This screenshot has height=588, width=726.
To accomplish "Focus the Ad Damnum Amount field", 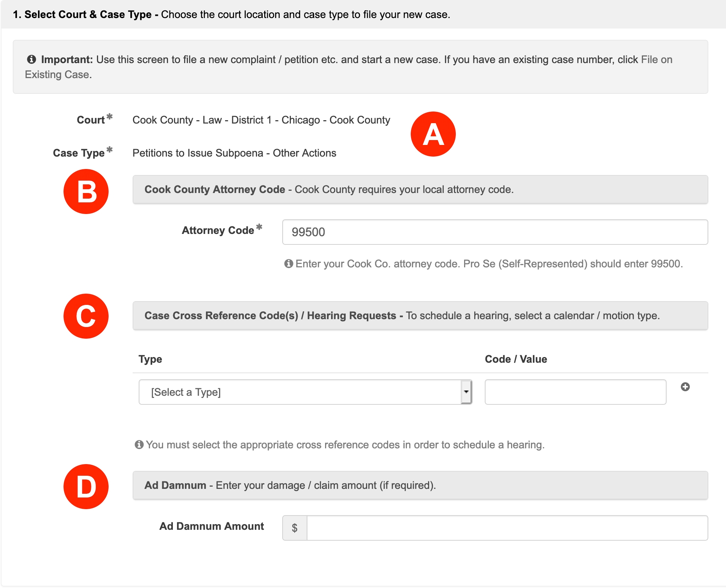I will (507, 528).
